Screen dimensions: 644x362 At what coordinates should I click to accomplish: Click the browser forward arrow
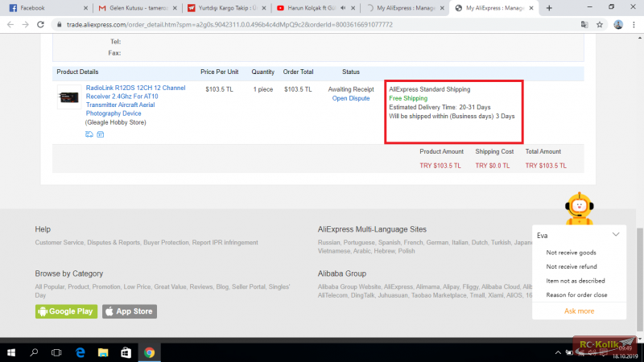click(26, 25)
